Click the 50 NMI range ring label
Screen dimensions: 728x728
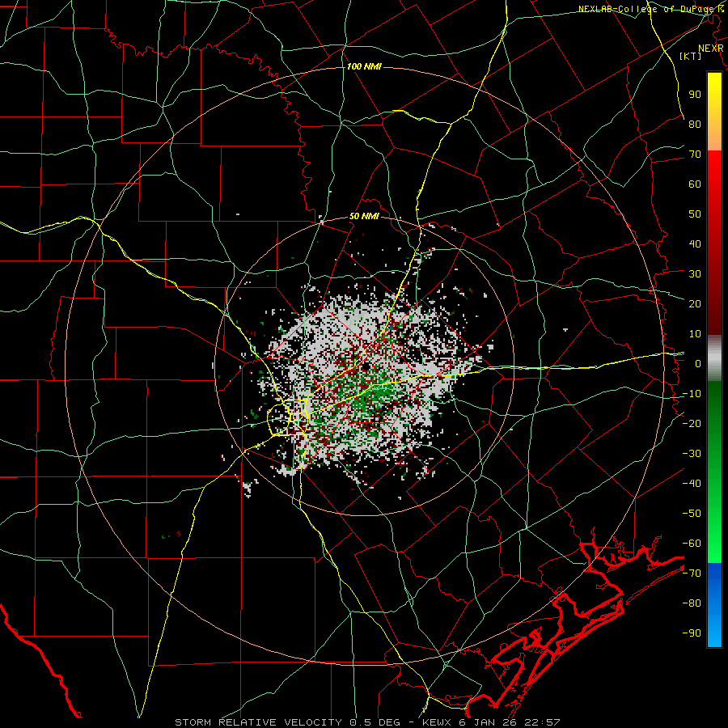[364, 216]
